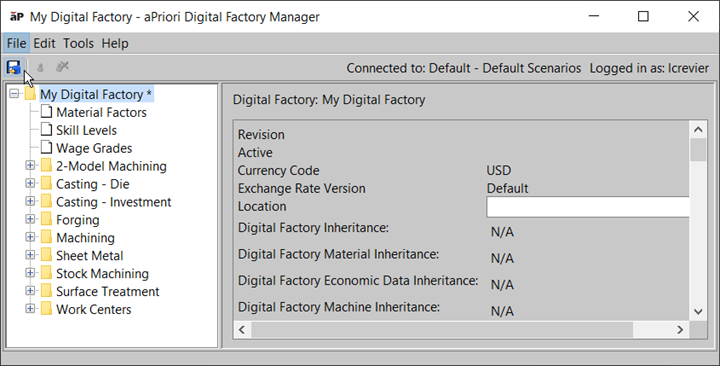The image size is (720, 366).
Task: Select the Forging label
Action: [x=78, y=220]
